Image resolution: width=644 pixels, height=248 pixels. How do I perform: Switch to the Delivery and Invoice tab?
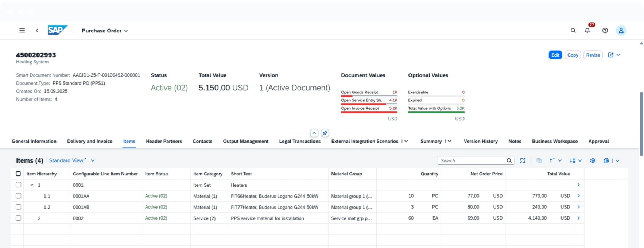[90, 141]
